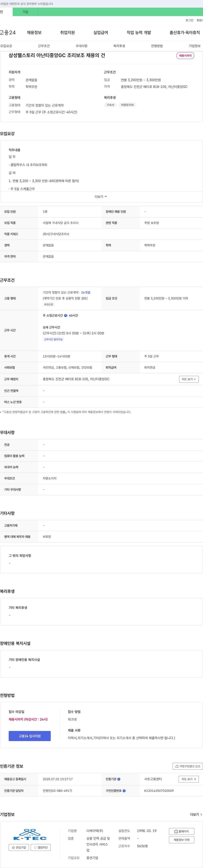Click the 24개월 contract period text
The image size is (203, 868).
[x=85, y=293]
